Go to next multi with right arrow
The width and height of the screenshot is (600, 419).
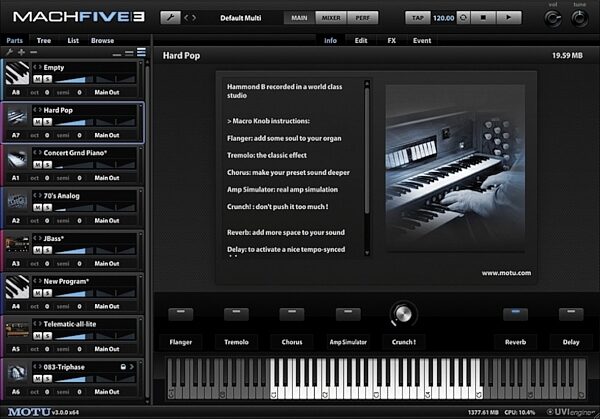pyautogui.click(x=194, y=18)
